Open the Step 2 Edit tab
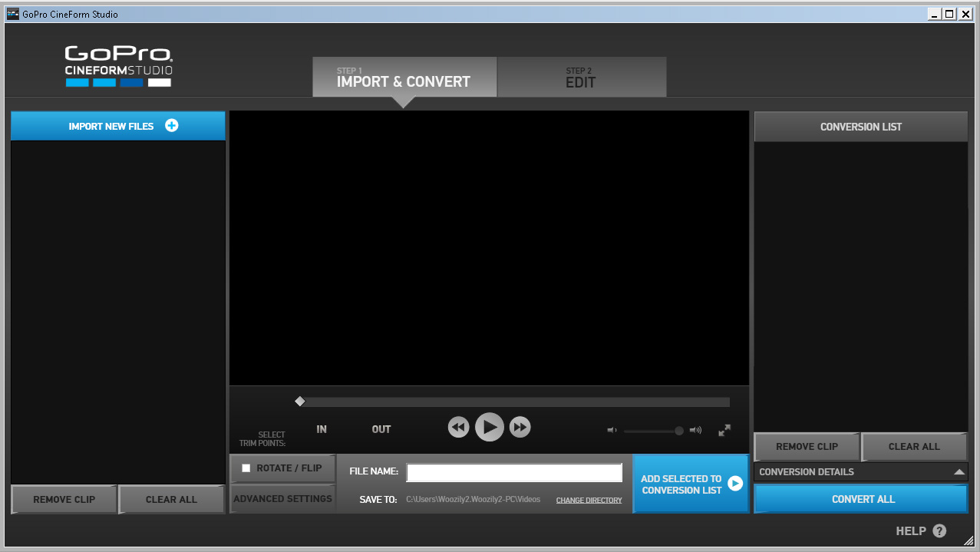The image size is (980, 552). click(x=582, y=77)
